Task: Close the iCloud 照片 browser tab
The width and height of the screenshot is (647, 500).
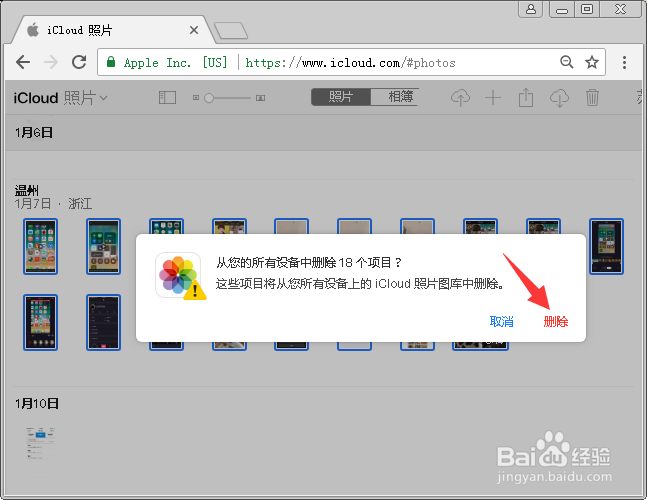Action: coord(194,30)
